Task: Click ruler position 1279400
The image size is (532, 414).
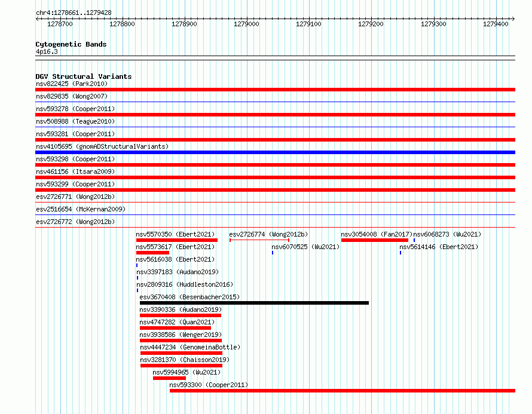Action: tap(496, 24)
